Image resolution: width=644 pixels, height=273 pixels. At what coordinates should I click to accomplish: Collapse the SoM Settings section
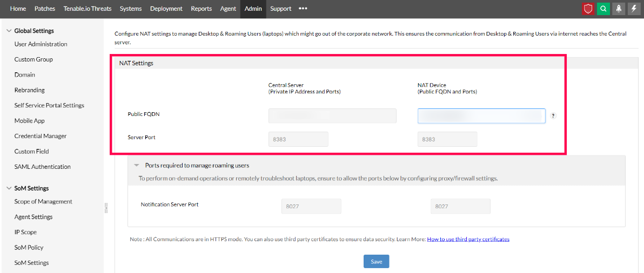(9, 188)
